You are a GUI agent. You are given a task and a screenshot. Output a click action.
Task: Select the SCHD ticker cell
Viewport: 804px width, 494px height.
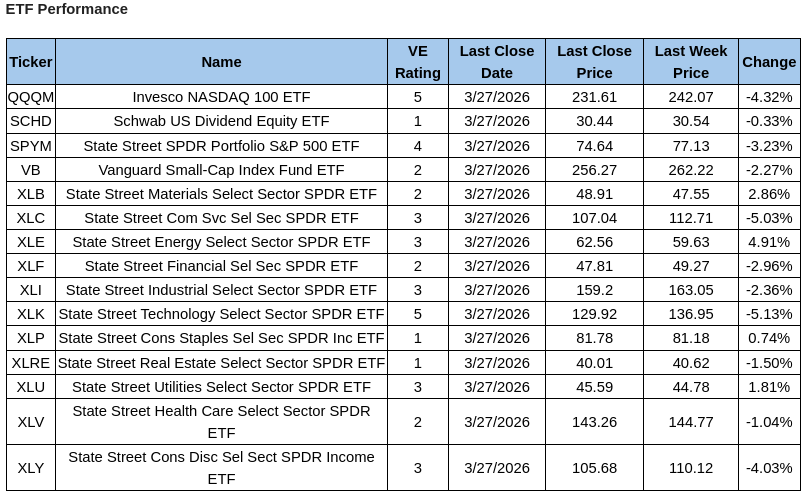pos(31,121)
